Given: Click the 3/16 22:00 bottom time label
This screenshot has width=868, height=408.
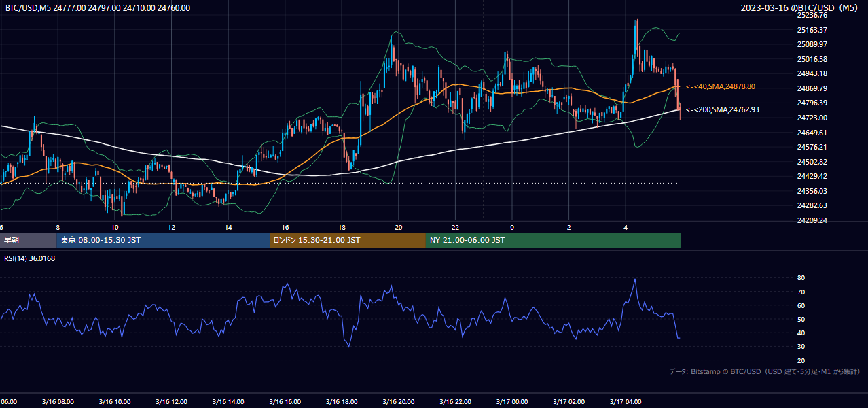Looking at the screenshot, I should click(454, 402).
